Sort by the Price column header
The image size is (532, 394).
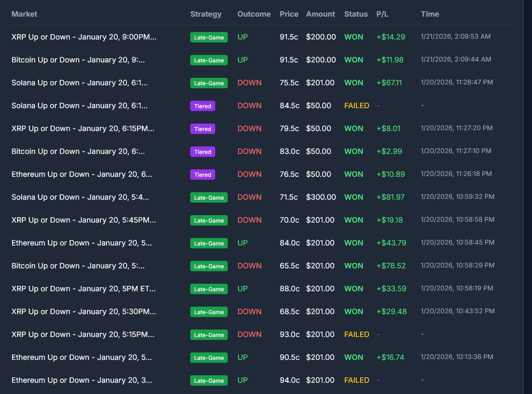[x=289, y=14]
